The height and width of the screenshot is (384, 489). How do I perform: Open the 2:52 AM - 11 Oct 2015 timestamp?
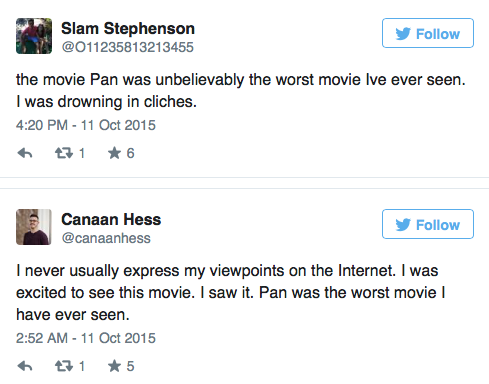(86, 338)
